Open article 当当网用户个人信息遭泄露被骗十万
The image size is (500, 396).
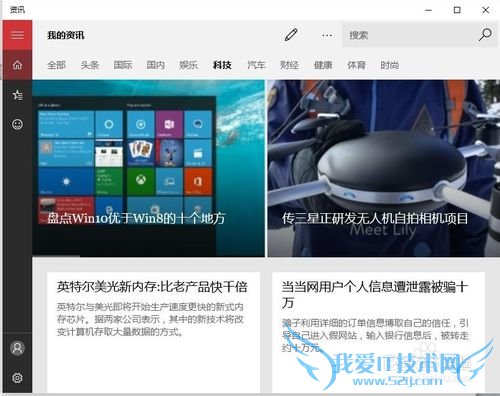coord(375,295)
